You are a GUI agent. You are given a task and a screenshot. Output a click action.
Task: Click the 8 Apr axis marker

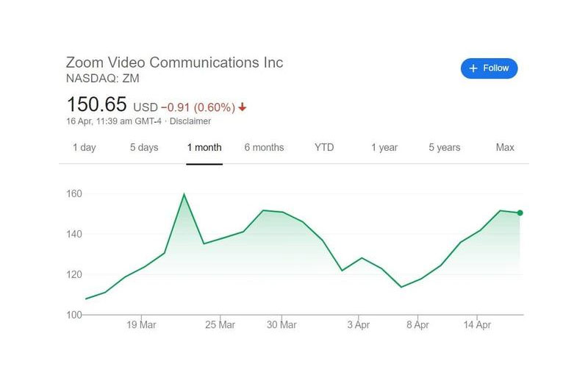click(x=417, y=324)
